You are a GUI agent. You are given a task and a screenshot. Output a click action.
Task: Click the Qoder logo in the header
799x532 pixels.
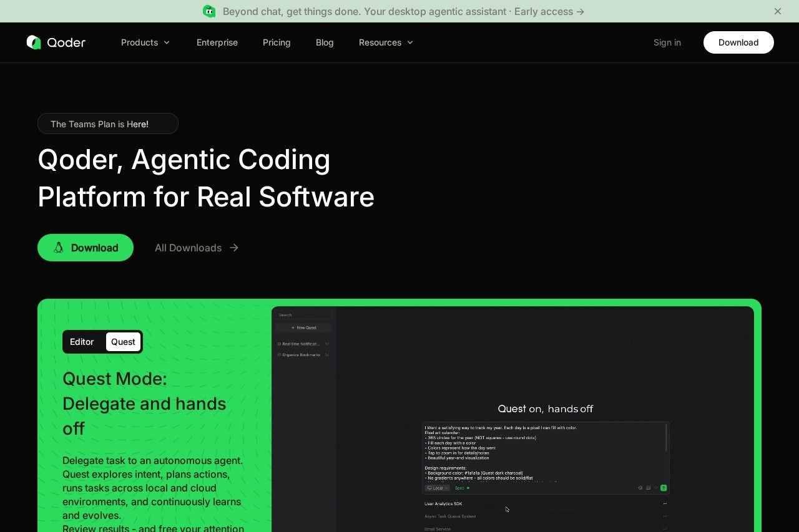pos(56,42)
